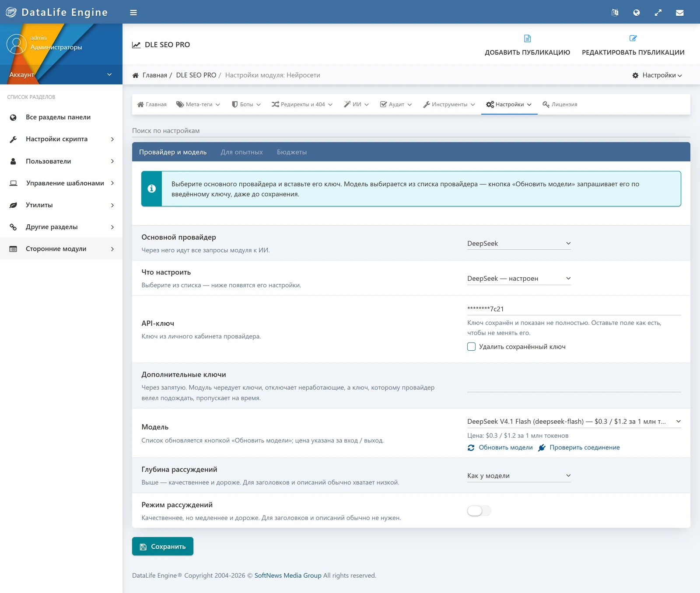Open SoftNews Media Group footer link
700x593 pixels.
pyautogui.click(x=288, y=576)
